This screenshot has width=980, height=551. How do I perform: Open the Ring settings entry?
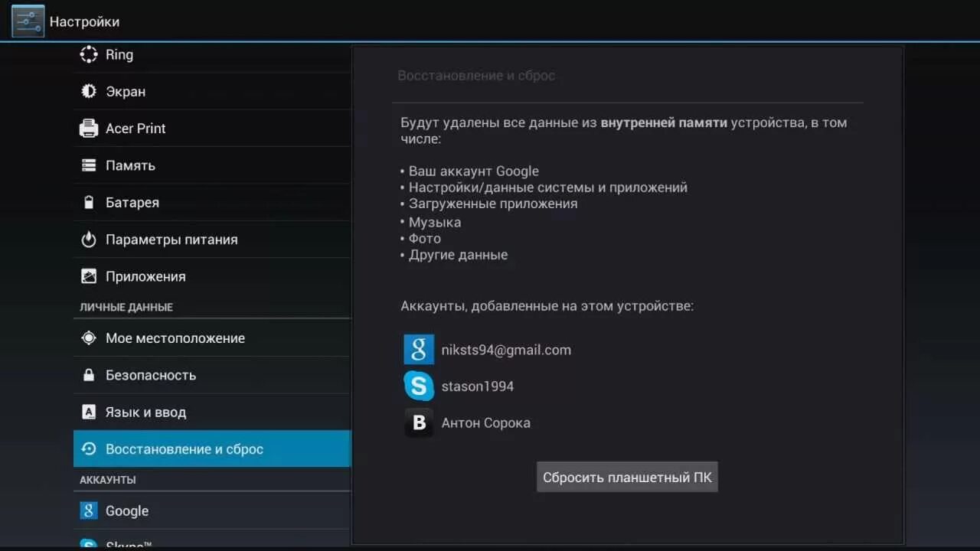(212, 54)
